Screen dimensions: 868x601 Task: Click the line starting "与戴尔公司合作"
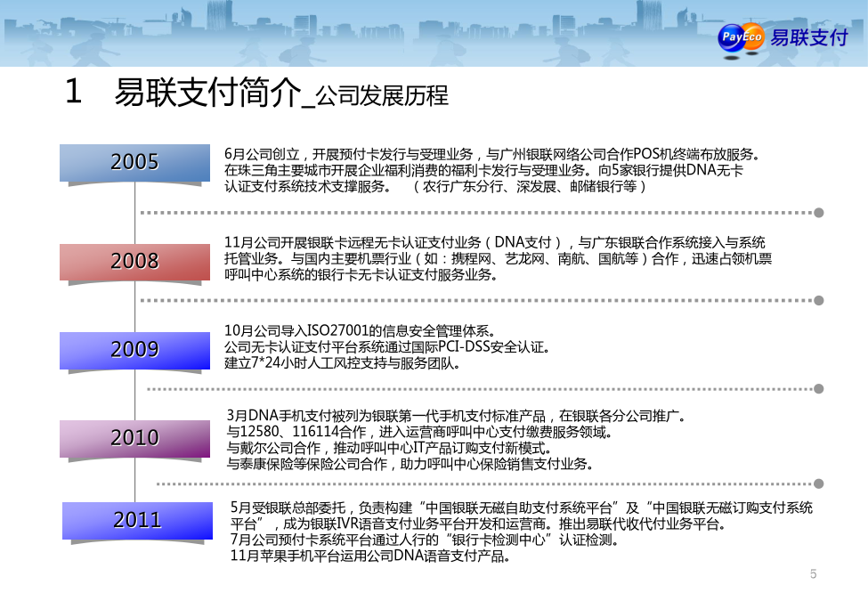pyautogui.click(x=389, y=448)
